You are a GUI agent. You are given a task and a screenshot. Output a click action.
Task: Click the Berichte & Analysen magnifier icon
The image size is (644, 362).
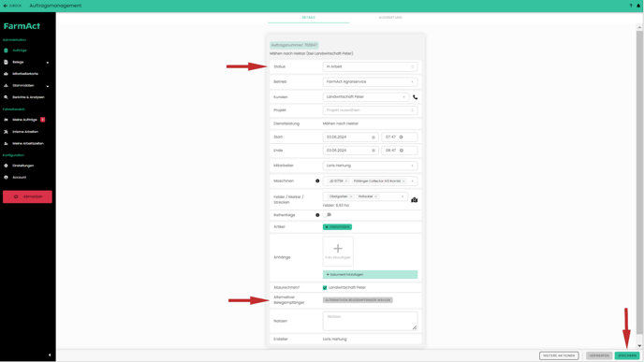coord(6,97)
